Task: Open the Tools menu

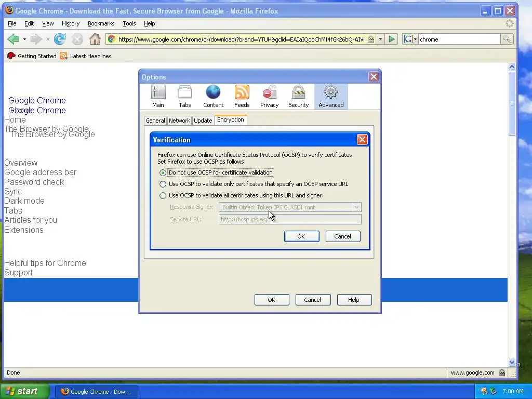Action: pos(129,23)
